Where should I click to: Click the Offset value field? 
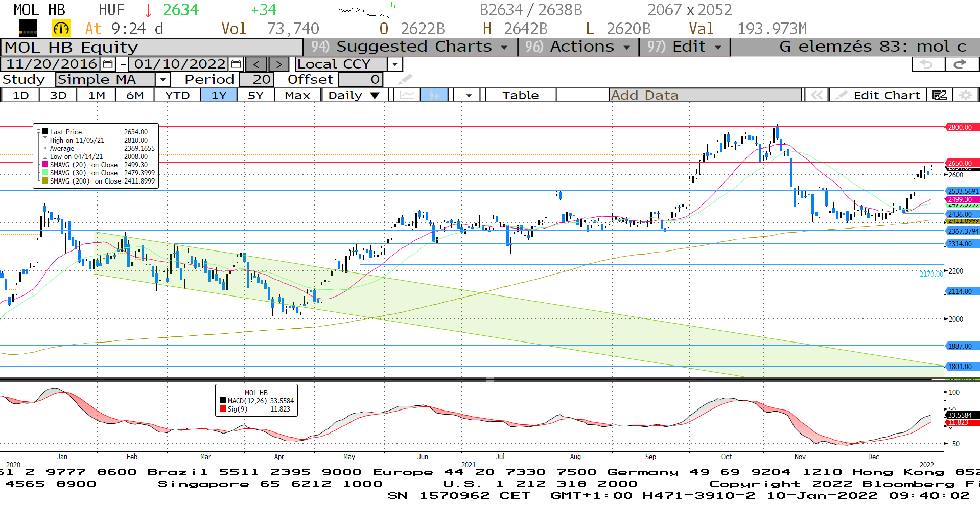click(x=361, y=80)
